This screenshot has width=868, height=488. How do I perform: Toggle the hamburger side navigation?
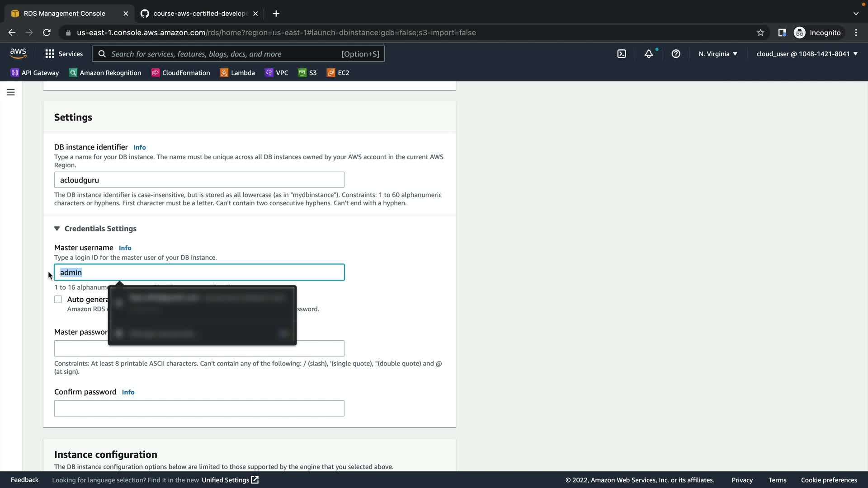tap(11, 92)
